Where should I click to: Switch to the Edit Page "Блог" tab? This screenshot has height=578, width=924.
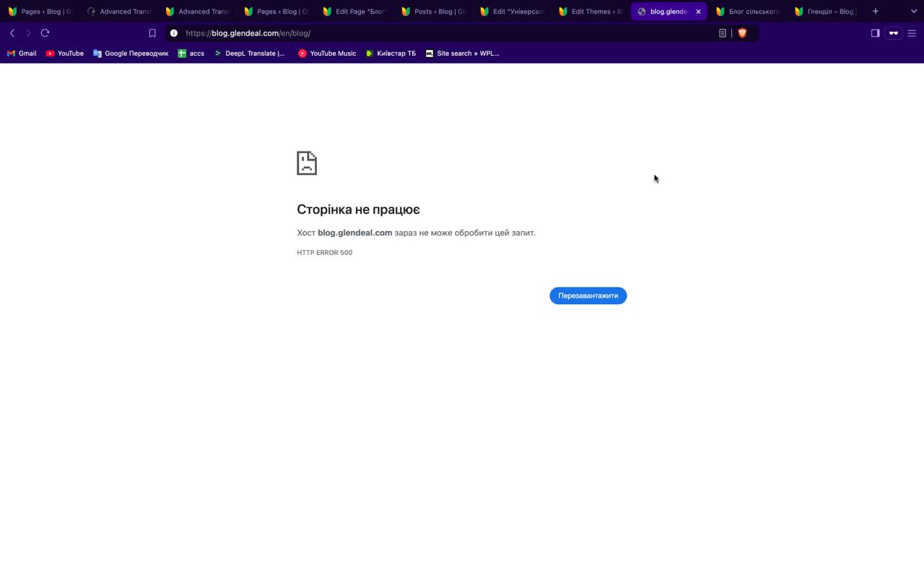pyautogui.click(x=354, y=12)
